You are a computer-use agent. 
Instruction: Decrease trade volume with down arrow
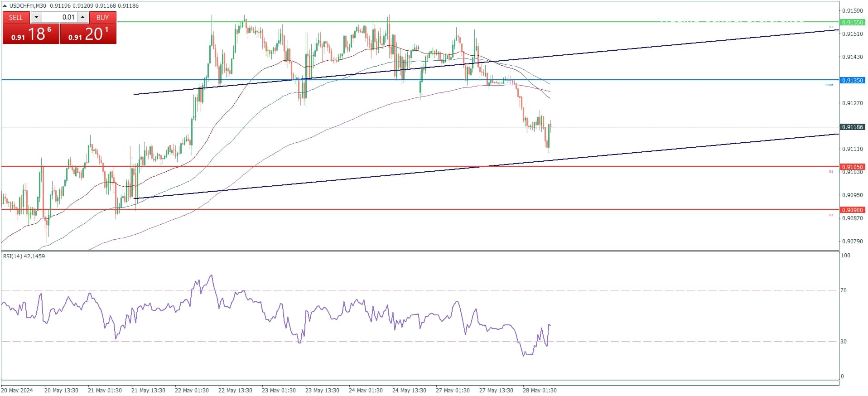[36, 17]
